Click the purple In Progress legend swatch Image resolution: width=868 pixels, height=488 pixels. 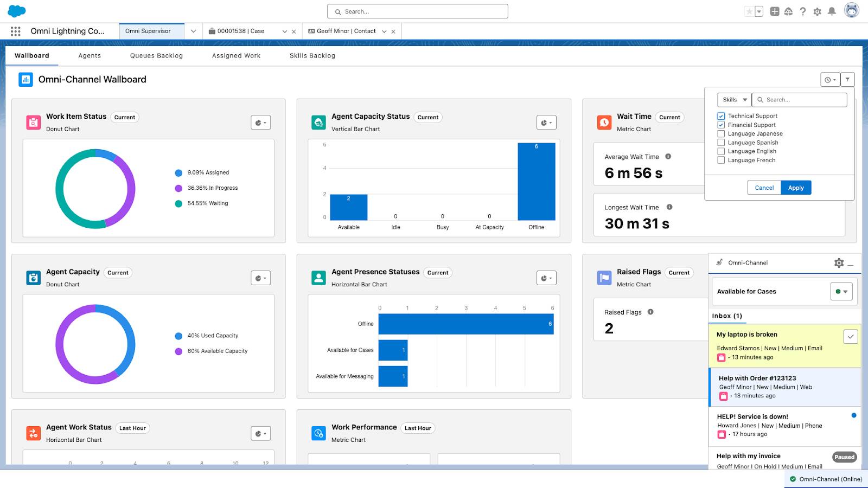[178, 188]
